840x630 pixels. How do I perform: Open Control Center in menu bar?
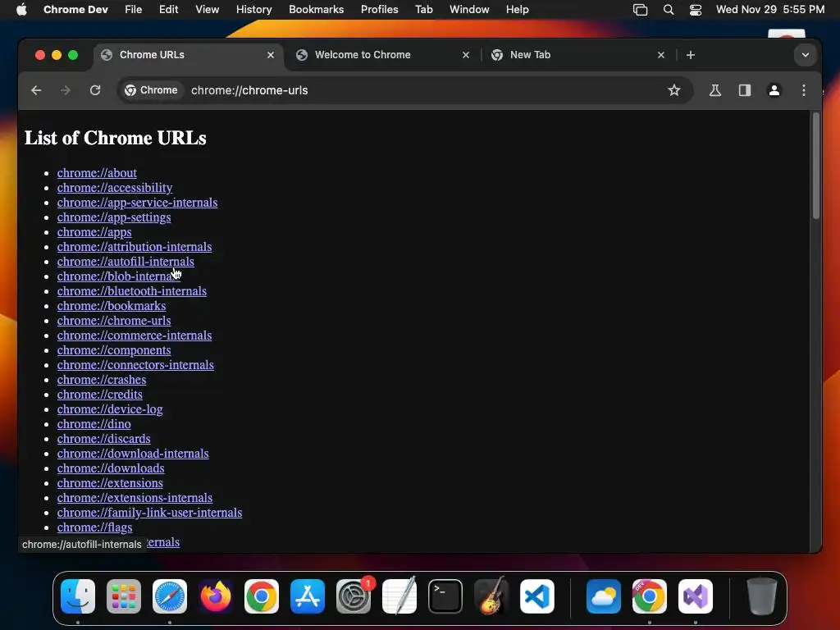(696, 10)
